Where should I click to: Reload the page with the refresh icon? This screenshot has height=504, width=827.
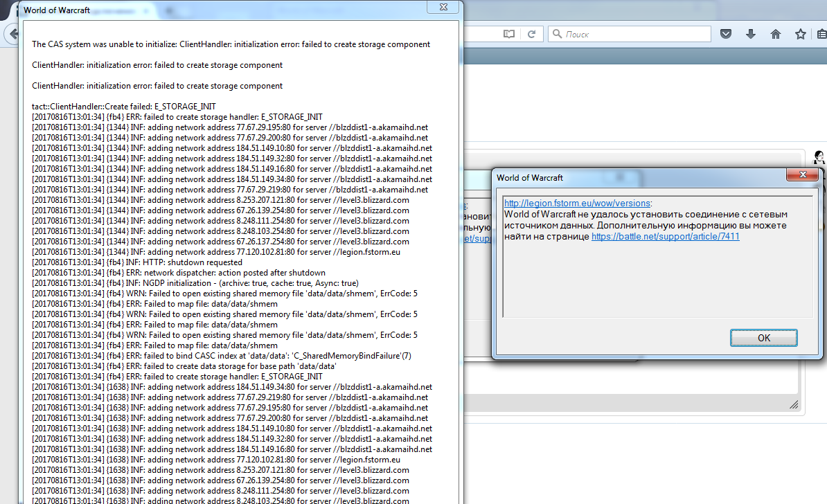531,34
